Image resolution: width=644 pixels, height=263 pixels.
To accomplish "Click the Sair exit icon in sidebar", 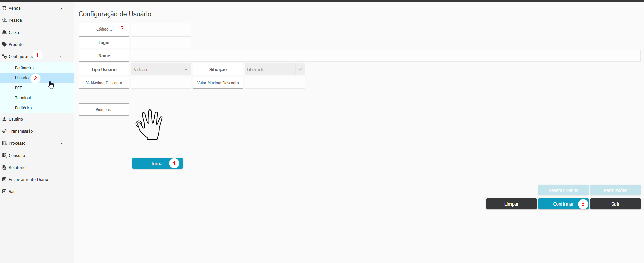I will (4, 191).
